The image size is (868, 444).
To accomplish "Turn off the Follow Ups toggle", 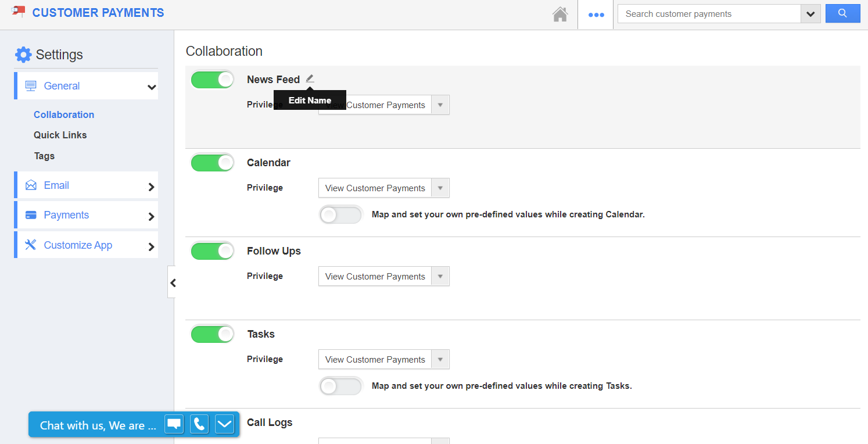I will point(212,252).
